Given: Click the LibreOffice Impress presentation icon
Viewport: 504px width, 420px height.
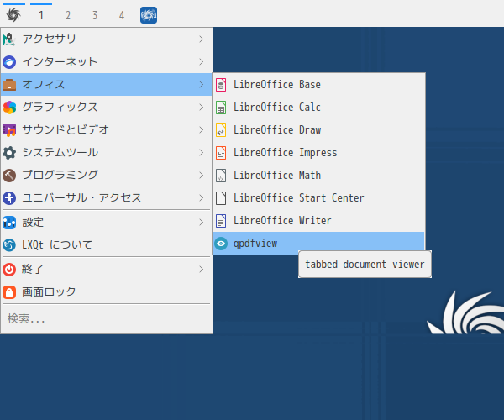Looking at the screenshot, I should 221,153.
